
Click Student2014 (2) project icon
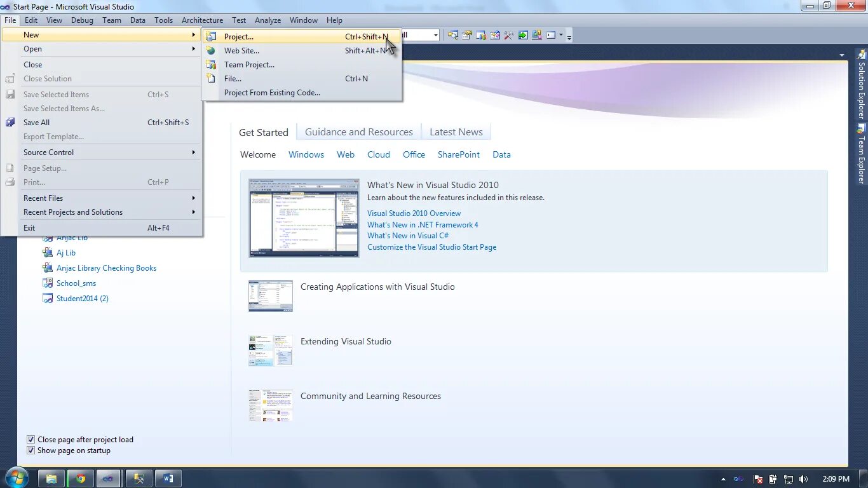tap(48, 299)
